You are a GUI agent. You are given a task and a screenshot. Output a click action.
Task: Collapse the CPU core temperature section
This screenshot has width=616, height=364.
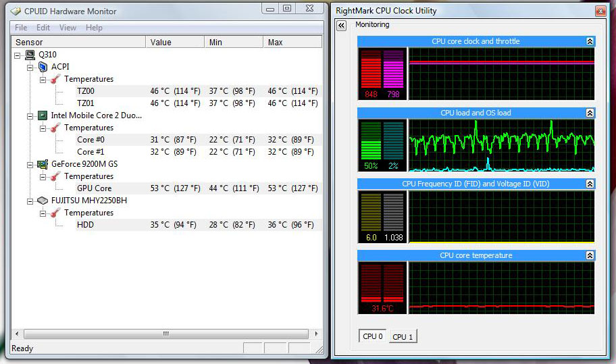pyautogui.click(x=590, y=256)
